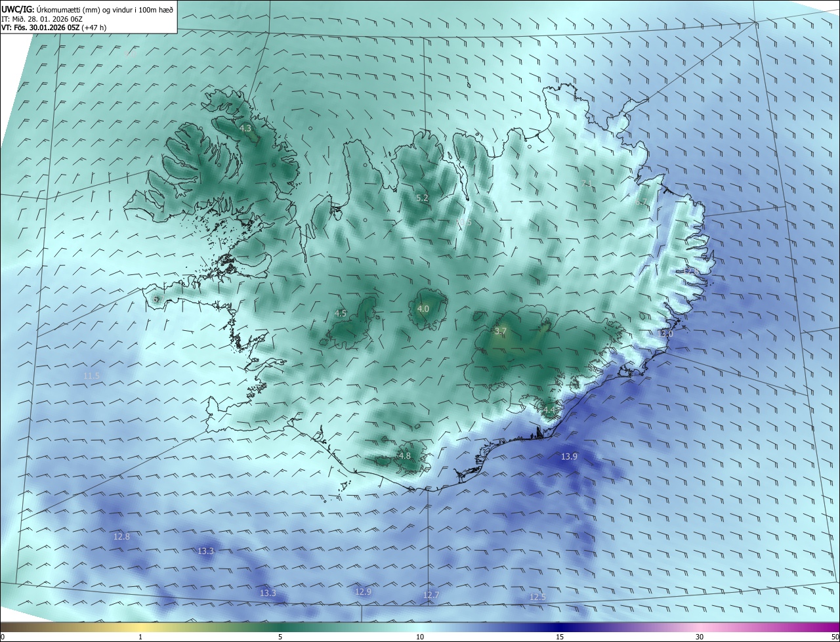Click the 12.9 value label

click(x=363, y=591)
